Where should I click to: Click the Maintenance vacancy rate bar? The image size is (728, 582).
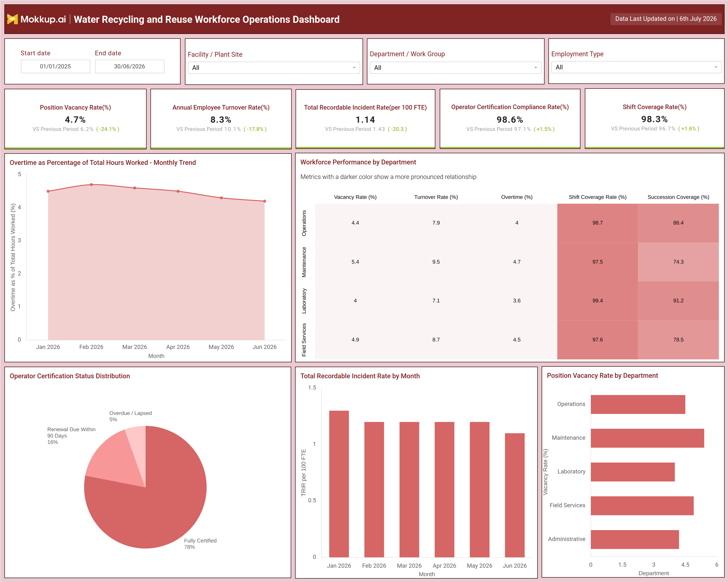[x=647, y=438]
